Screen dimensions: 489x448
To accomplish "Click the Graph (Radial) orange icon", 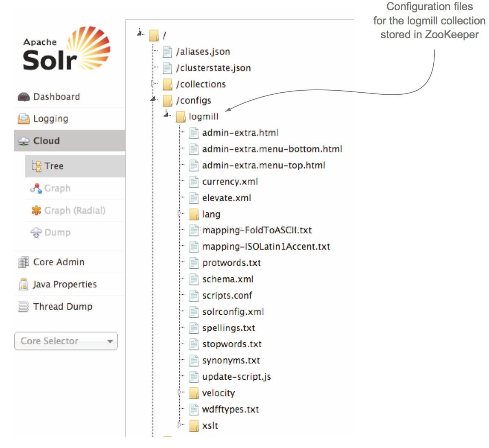I will 36,211.
